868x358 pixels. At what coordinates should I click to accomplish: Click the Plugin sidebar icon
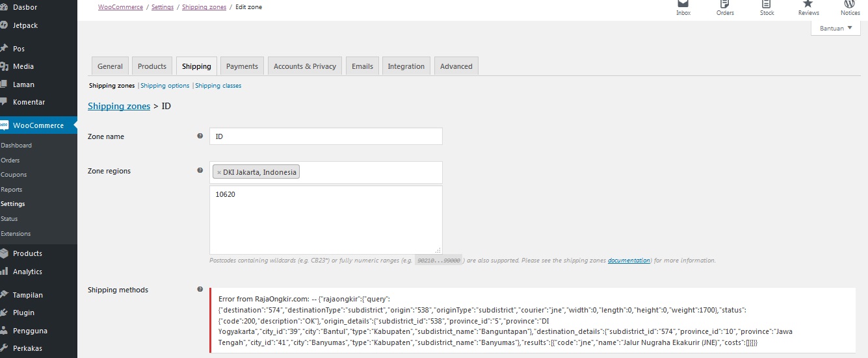[4, 313]
